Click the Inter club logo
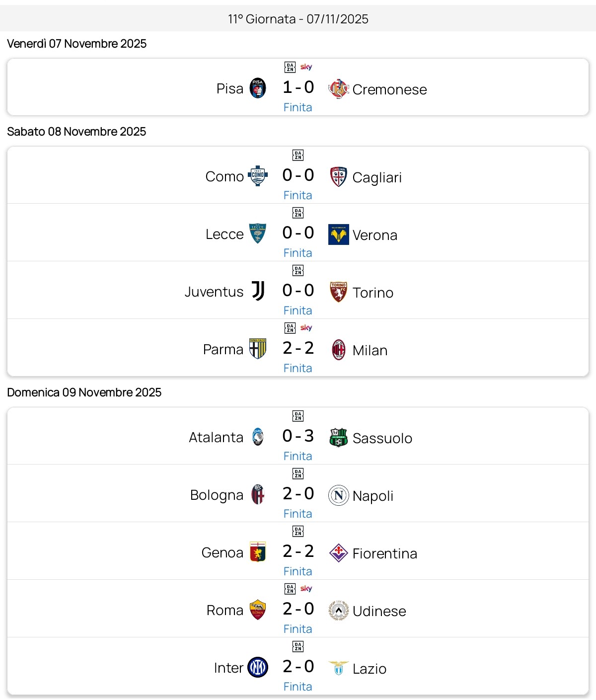The image size is (596, 700). click(x=258, y=667)
